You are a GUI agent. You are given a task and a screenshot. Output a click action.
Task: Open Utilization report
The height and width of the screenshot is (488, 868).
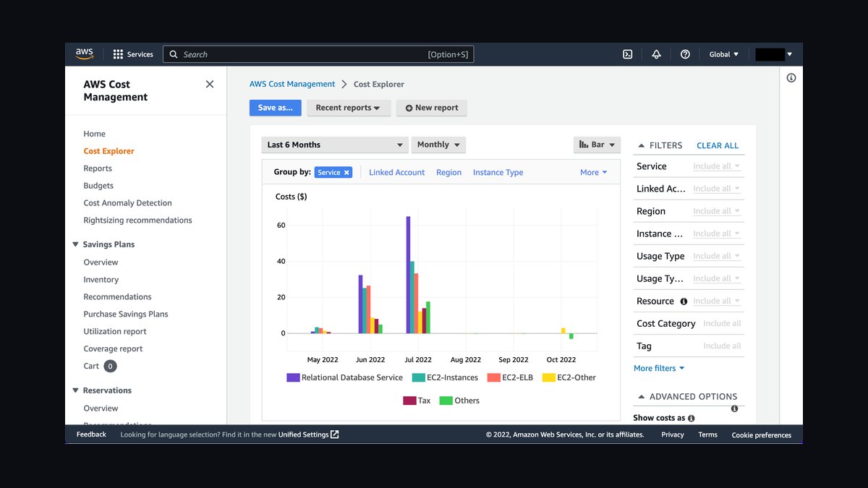[x=114, y=332]
